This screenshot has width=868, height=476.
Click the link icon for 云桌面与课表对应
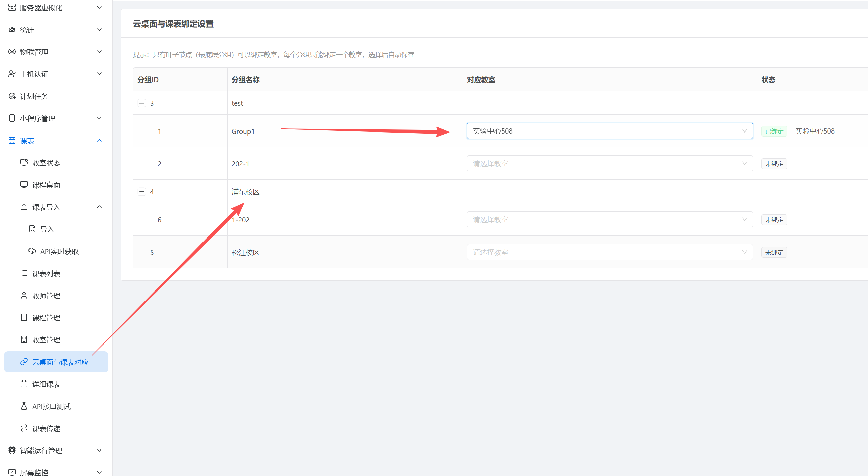coord(24,362)
